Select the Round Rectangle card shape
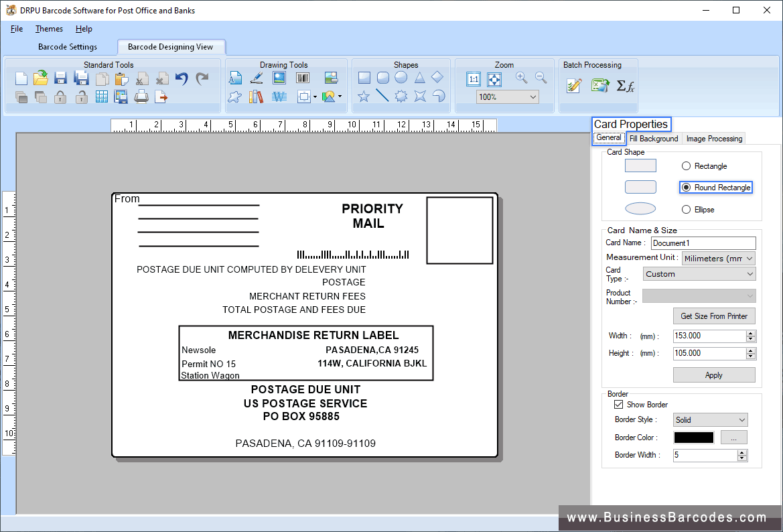The width and height of the screenshot is (783, 532). (x=687, y=187)
